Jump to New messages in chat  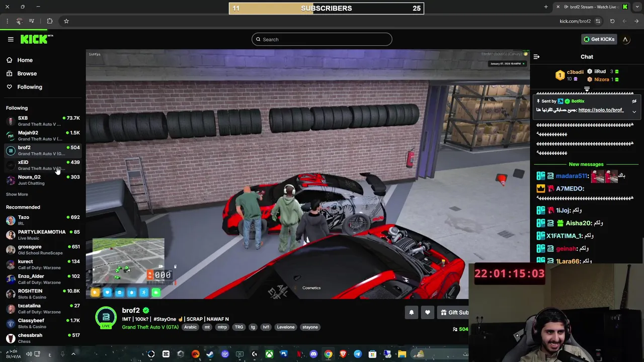click(586, 164)
